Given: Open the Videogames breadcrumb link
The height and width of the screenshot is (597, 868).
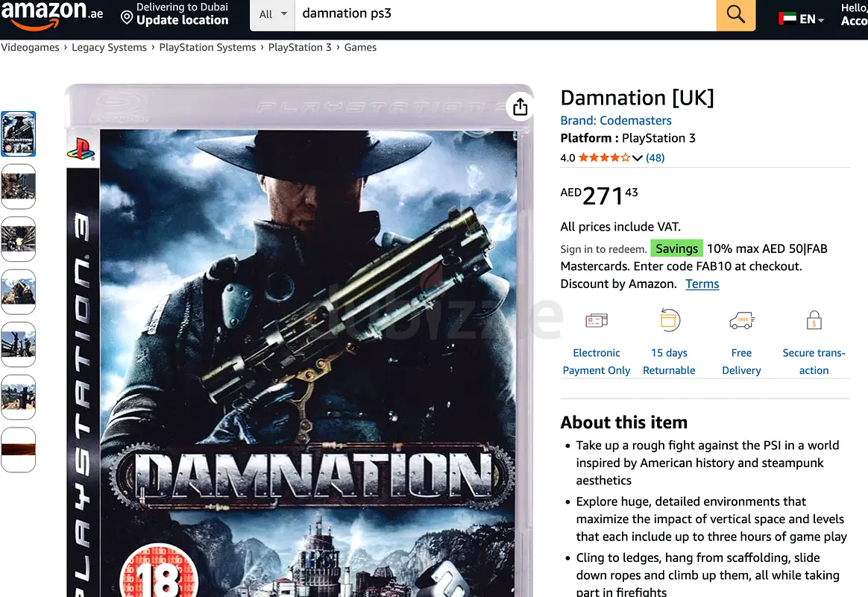Looking at the screenshot, I should [x=30, y=48].
